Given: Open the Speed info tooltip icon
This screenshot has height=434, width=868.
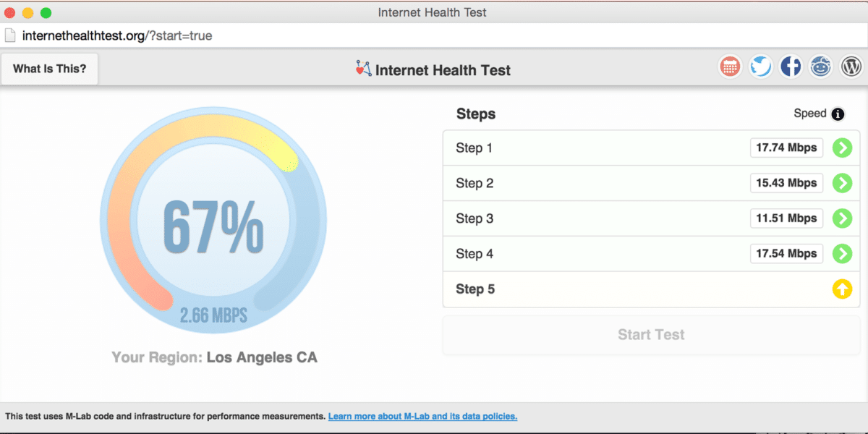Looking at the screenshot, I should click(838, 114).
